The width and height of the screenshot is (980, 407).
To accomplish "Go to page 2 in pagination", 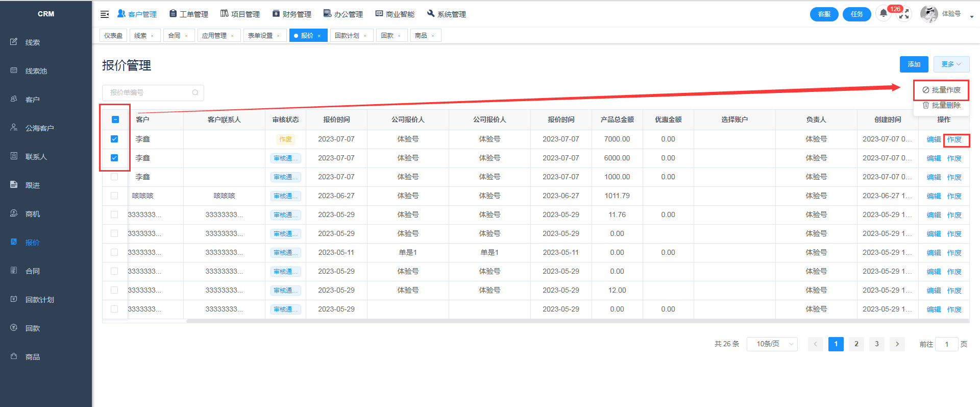I will pyautogui.click(x=856, y=344).
